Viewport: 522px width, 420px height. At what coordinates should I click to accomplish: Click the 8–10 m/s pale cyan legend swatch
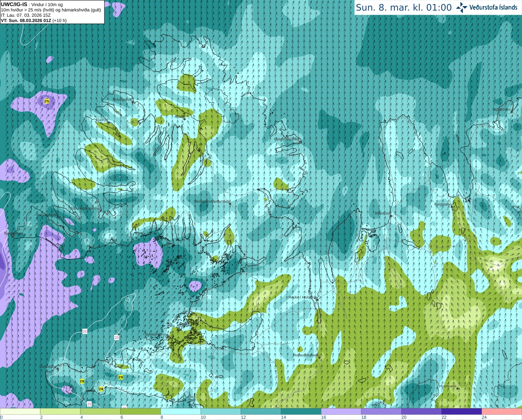pos(181,411)
